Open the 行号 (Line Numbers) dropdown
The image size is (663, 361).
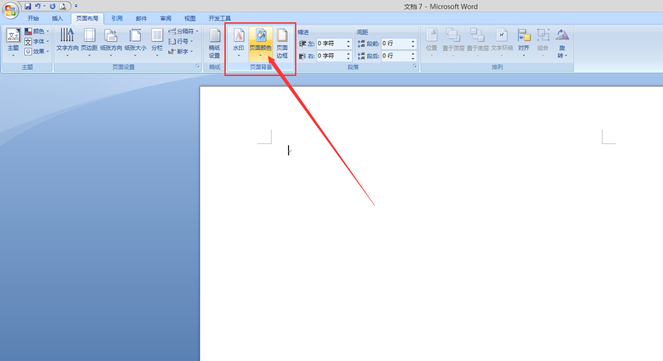181,41
